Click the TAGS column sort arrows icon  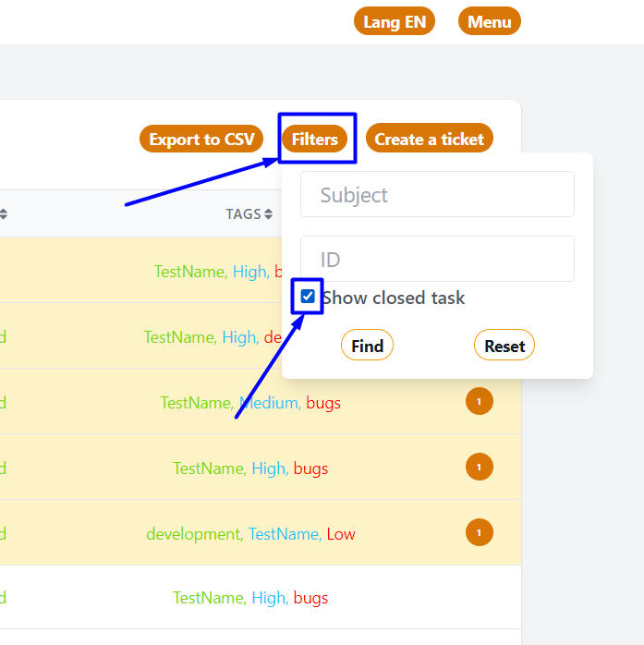click(268, 214)
